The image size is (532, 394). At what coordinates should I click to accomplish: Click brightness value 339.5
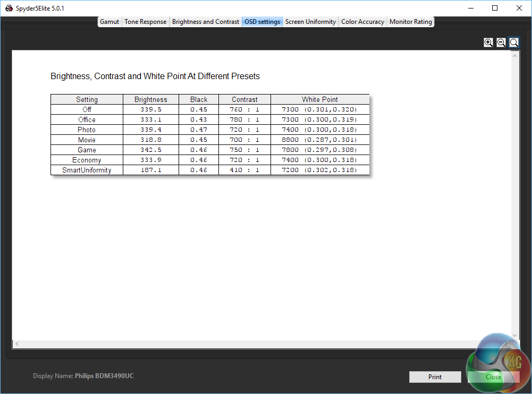tap(151, 109)
